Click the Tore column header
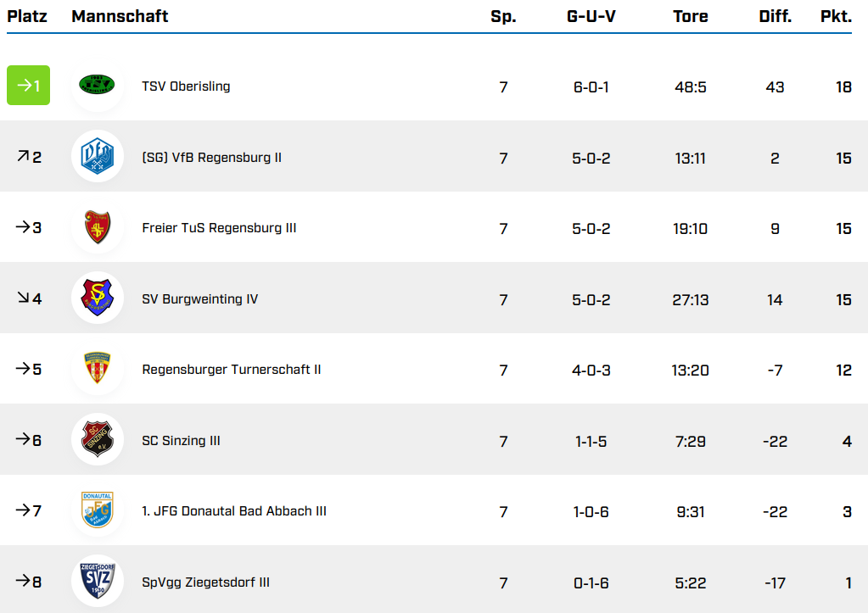Screen dimensions: 868x613 (x=690, y=16)
